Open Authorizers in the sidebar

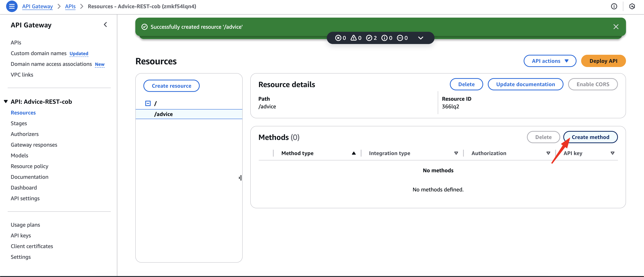pyautogui.click(x=25, y=134)
